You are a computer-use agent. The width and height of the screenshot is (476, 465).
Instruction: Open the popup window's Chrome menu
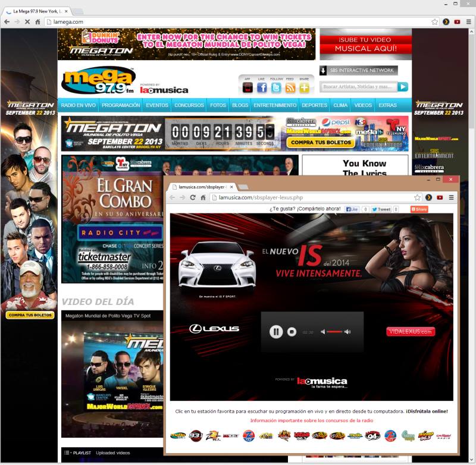tap(451, 197)
